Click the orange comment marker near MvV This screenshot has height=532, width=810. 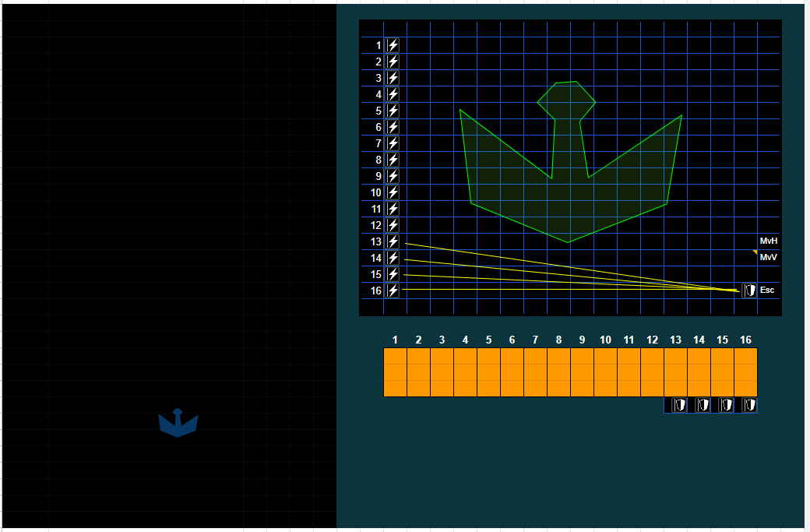[x=755, y=252]
